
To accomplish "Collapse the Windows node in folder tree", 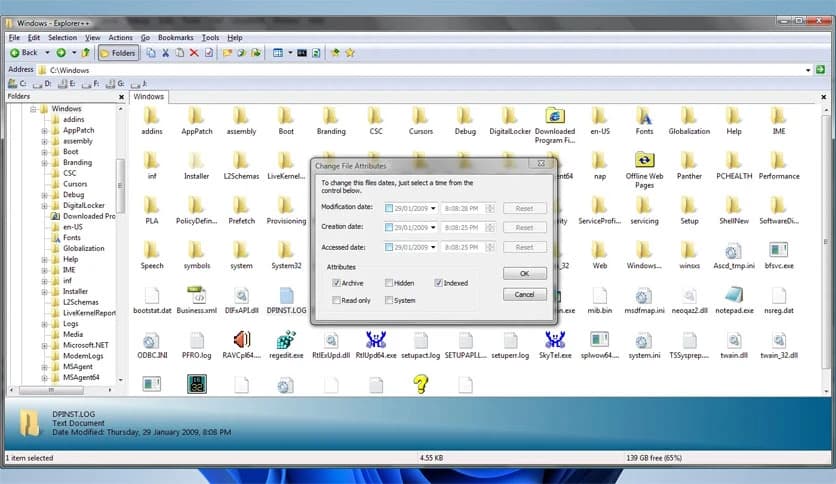I will coord(34,109).
